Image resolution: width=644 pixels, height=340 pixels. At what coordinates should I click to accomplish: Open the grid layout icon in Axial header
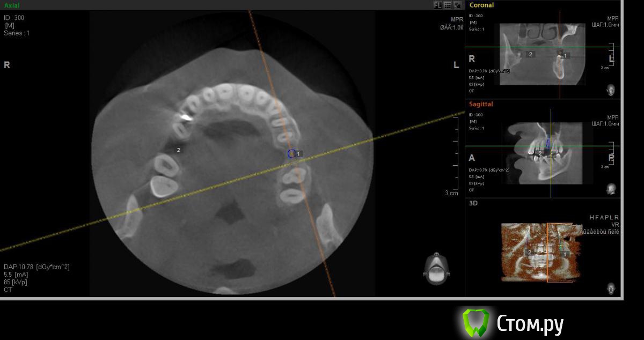tap(447, 5)
